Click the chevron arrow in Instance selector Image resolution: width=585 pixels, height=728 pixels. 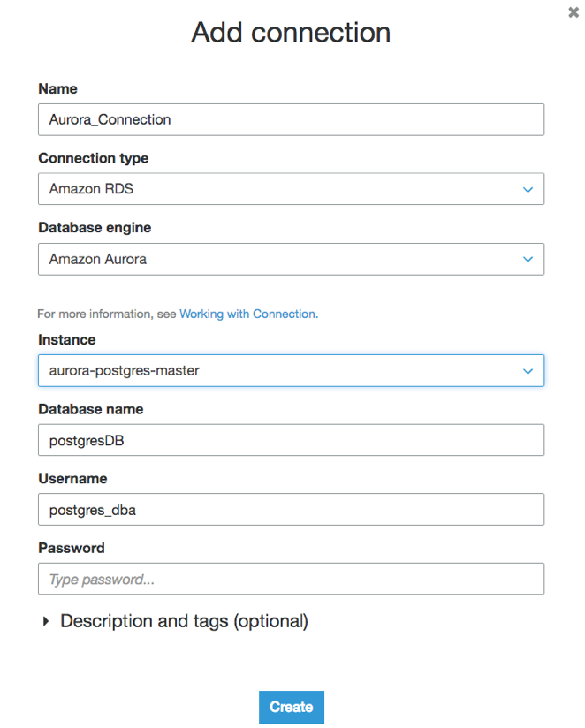(528, 371)
